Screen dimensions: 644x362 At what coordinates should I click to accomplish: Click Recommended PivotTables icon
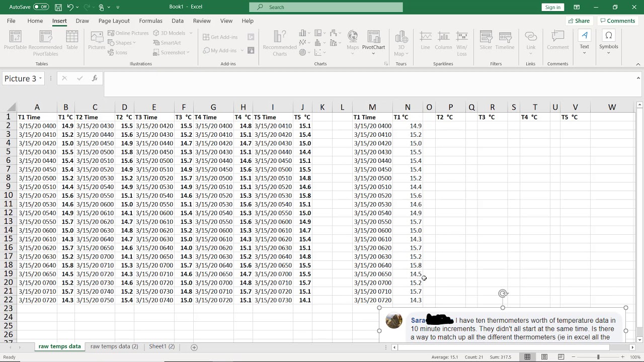coord(45,43)
